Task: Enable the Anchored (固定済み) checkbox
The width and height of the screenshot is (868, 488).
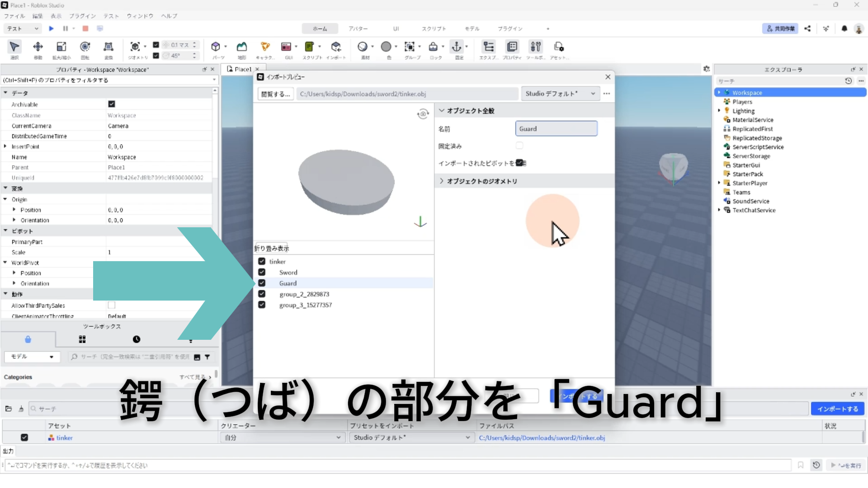Action: tap(519, 146)
